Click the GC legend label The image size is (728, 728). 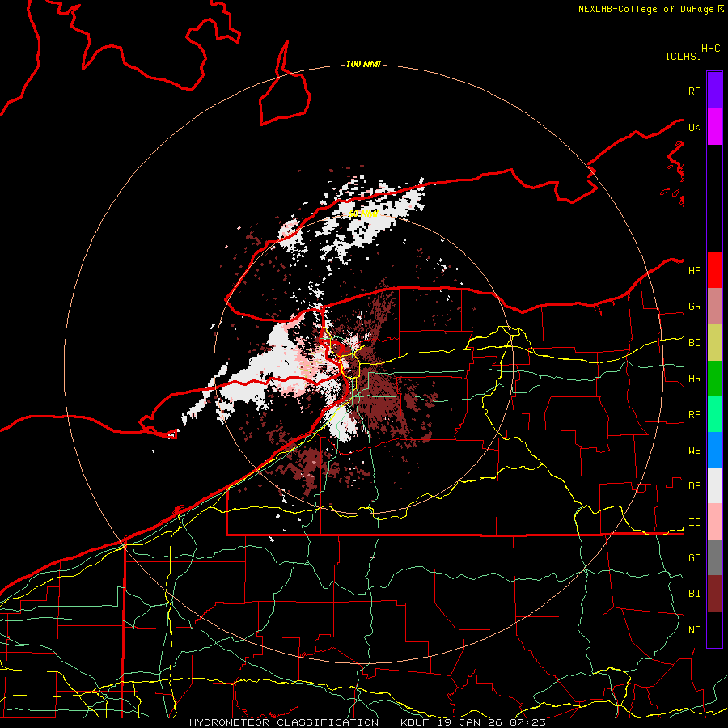(694, 557)
